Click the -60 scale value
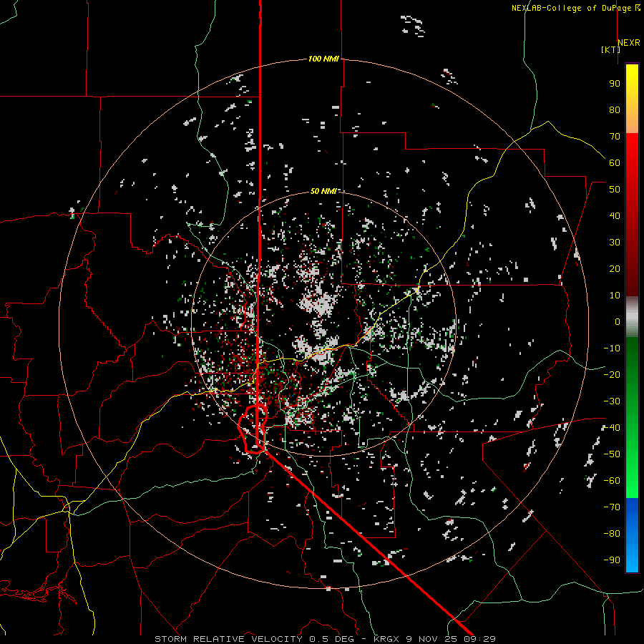 pyautogui.click(x=612, y=481)
